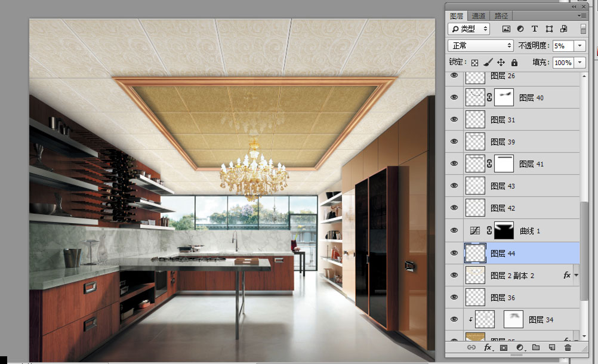Switch to the 图层 tab
The width and height of the screenshot is (598, 364).
click(x=457, y=16)
